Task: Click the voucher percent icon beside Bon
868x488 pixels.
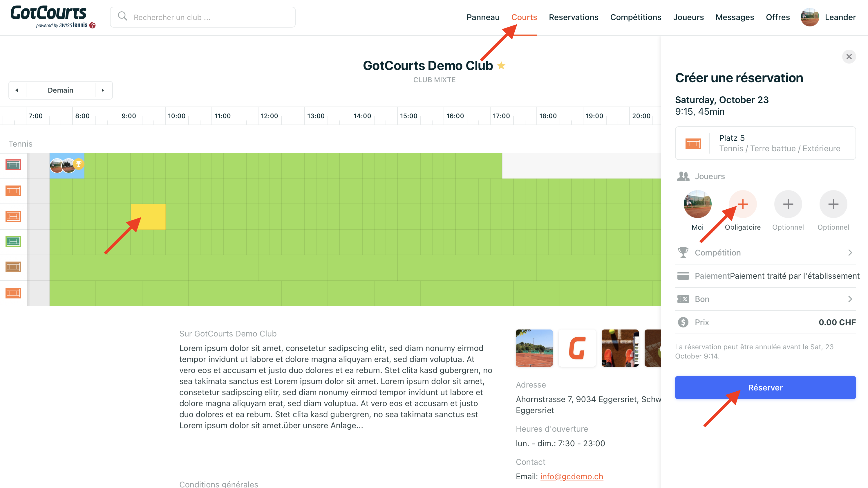Action: (683, 299)
